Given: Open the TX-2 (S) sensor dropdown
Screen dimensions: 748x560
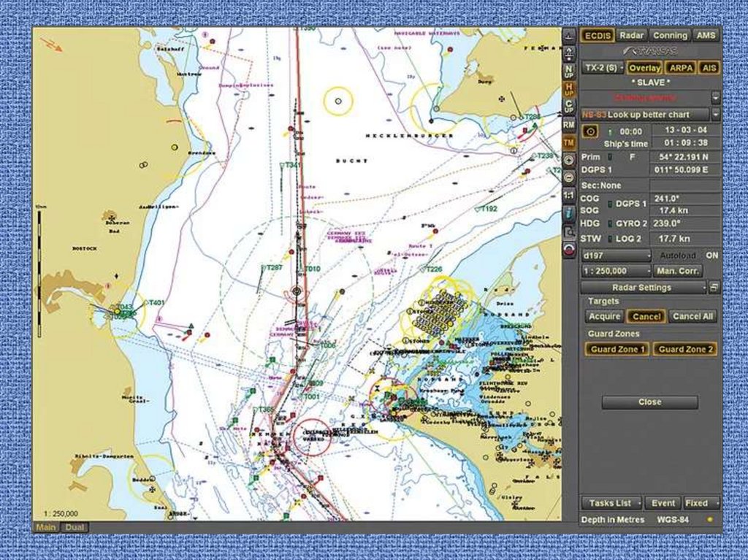Looking at the screenshot, I should (603, 68).
